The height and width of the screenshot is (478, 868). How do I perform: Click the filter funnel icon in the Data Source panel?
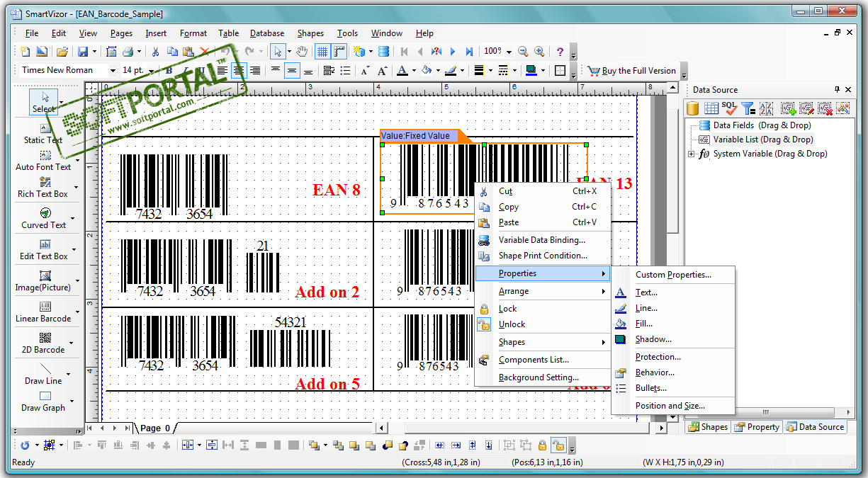(x=748, y=108)
